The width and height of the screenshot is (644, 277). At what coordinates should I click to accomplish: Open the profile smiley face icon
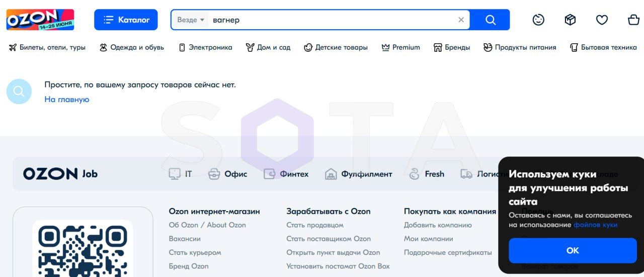point(538,20)
